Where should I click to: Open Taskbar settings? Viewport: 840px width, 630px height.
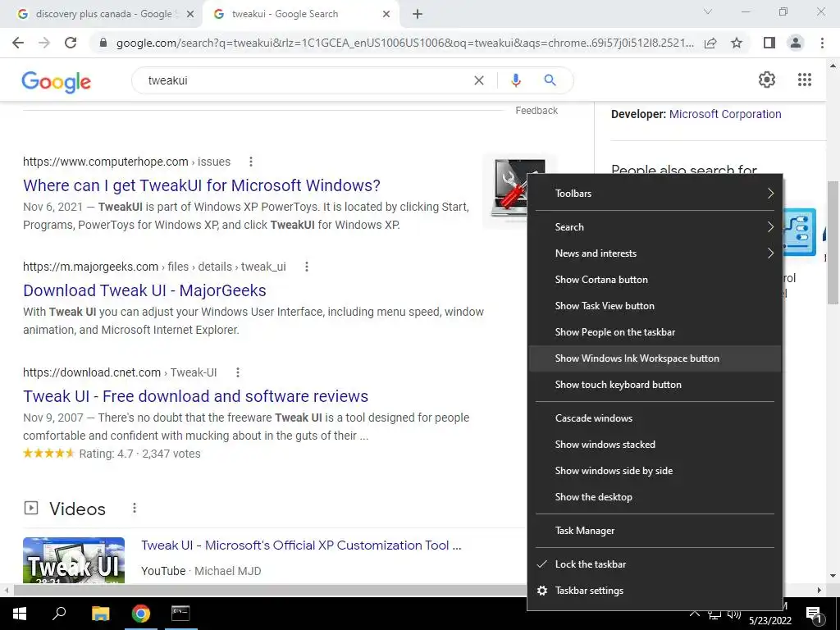coord(655,591)
